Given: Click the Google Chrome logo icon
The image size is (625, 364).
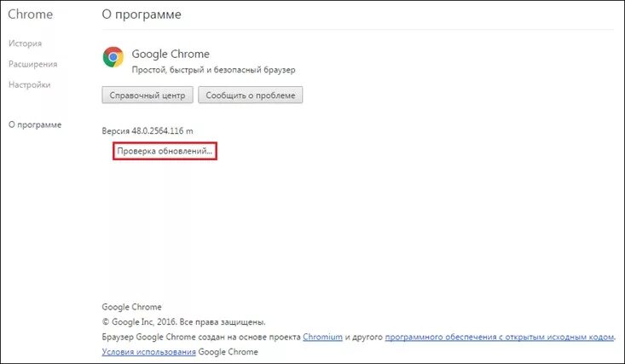Looking at the screenshot, I should point(113,56).
